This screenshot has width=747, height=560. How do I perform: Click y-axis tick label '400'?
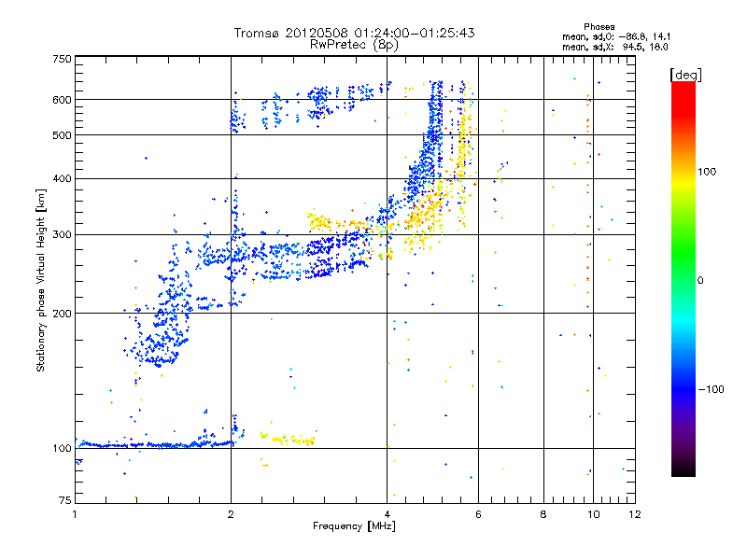pos(62,179)
